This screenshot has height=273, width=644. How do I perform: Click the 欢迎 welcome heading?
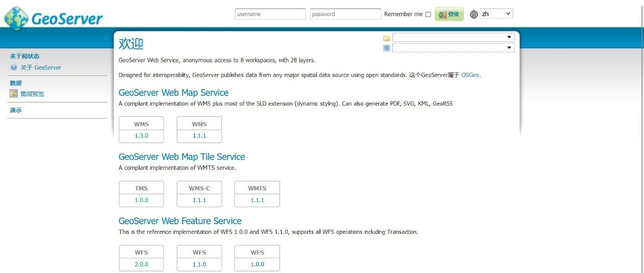(x=131, y=44)
